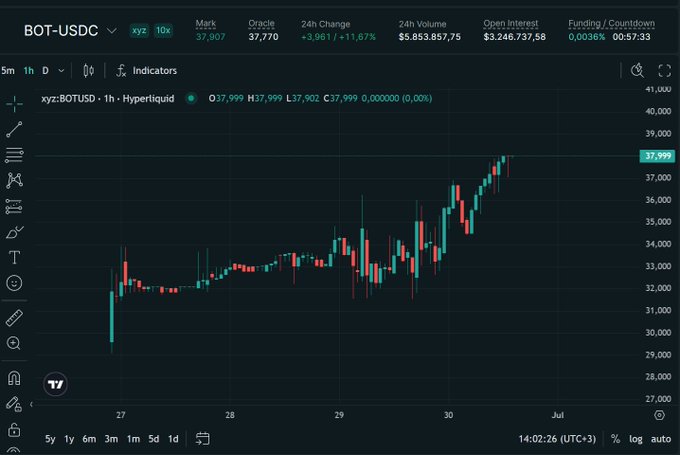Toggle auto scale mode

point(661,439)
